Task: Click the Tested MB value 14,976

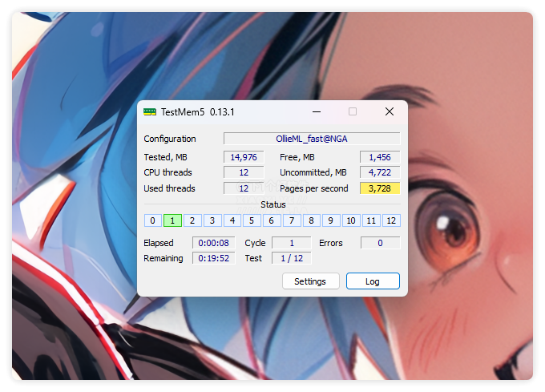Action: (x=244, y=157)
